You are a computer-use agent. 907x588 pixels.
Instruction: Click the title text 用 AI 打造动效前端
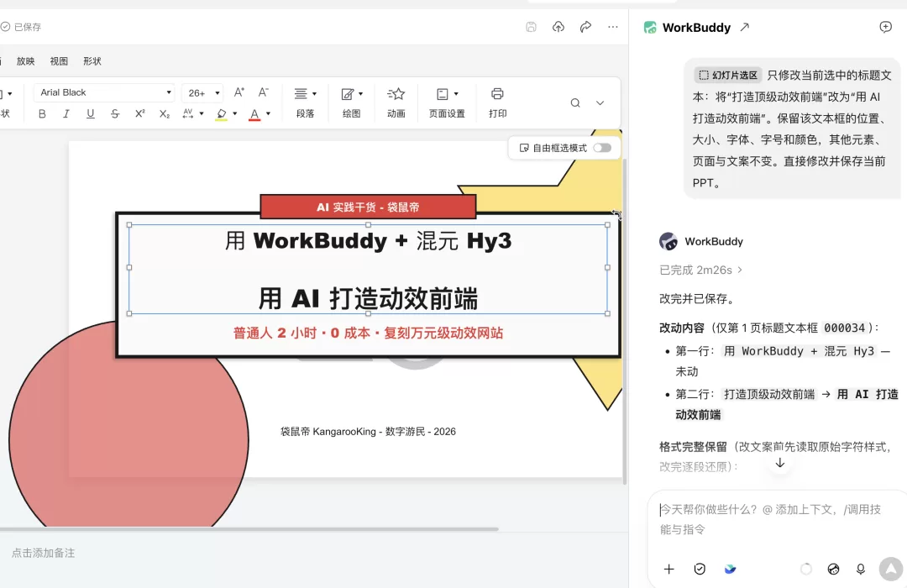368,299
